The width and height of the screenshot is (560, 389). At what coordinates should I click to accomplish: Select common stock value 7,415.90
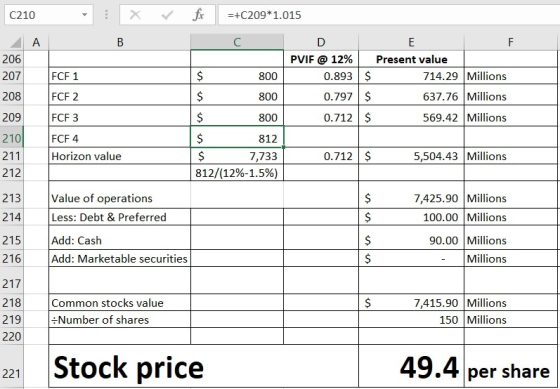click(411, 303)
